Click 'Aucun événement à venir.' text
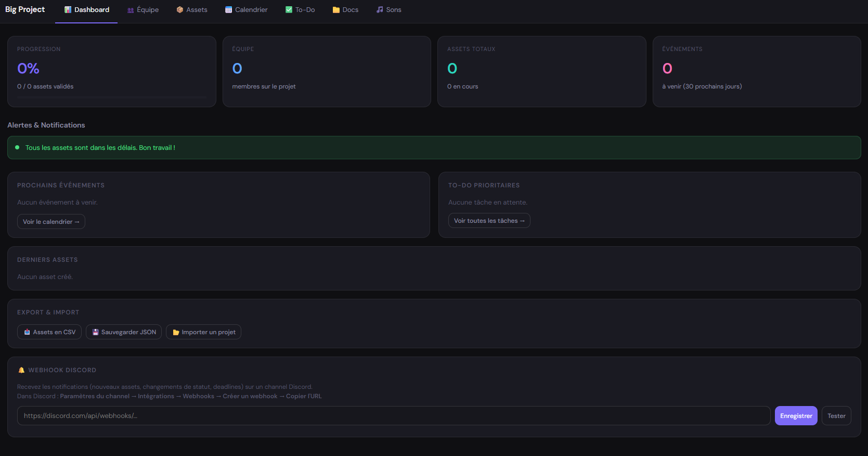 57,202
